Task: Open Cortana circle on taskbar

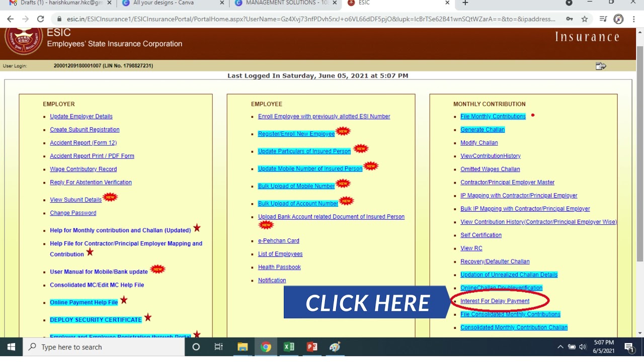Action: (x=196, y=347)
